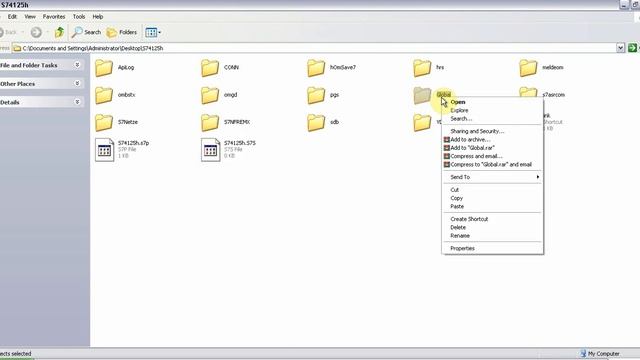Screen dimensions: 640x360
Task: Select the sdb folder icon
Action: [316, 122]
